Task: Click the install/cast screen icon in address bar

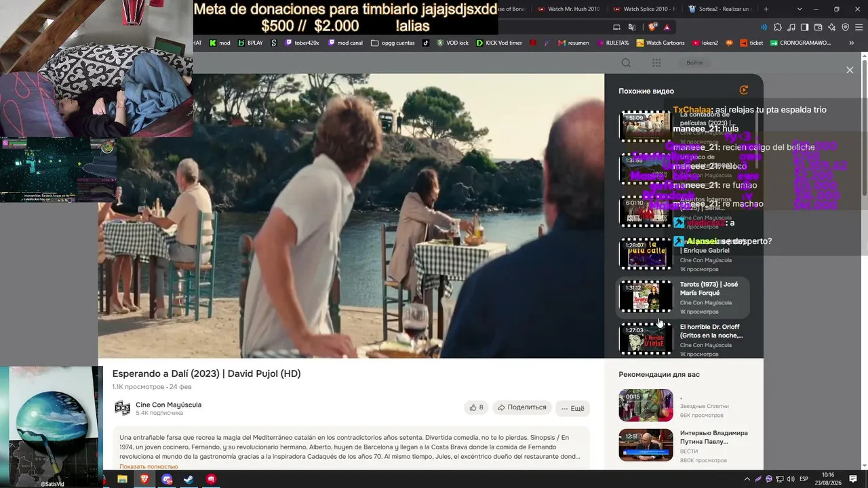Action: coord(616,27)
